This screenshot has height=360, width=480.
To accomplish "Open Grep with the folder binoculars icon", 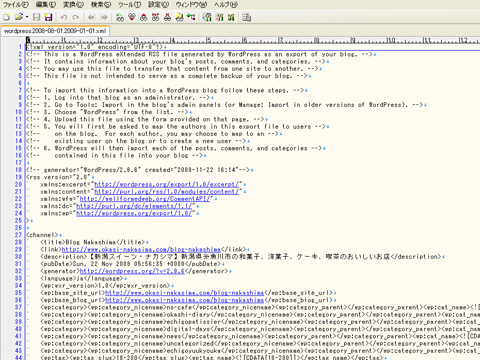I will pyautogui.click(x=180, y=17).
